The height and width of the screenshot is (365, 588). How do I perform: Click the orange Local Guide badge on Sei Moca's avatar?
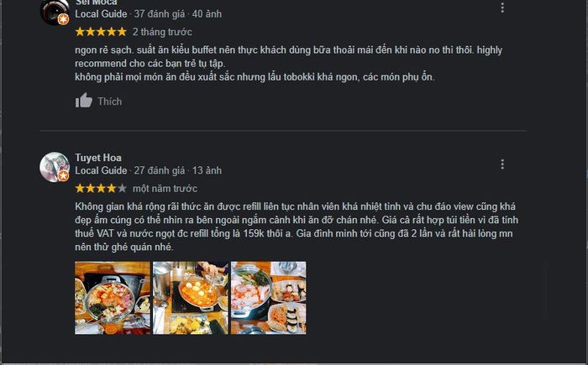click(x=63, y=19)
